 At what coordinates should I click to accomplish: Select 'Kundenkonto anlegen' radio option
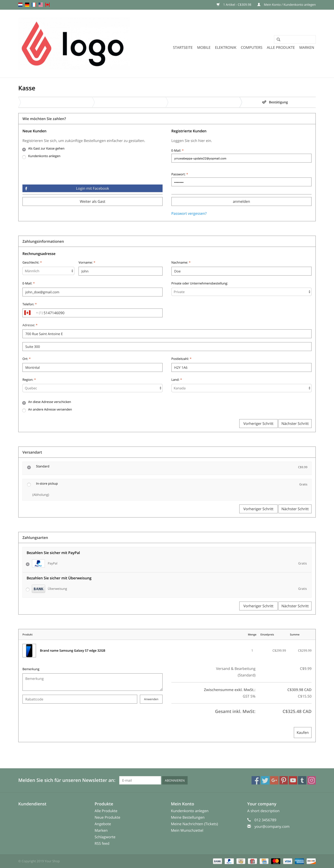point(24,157)
